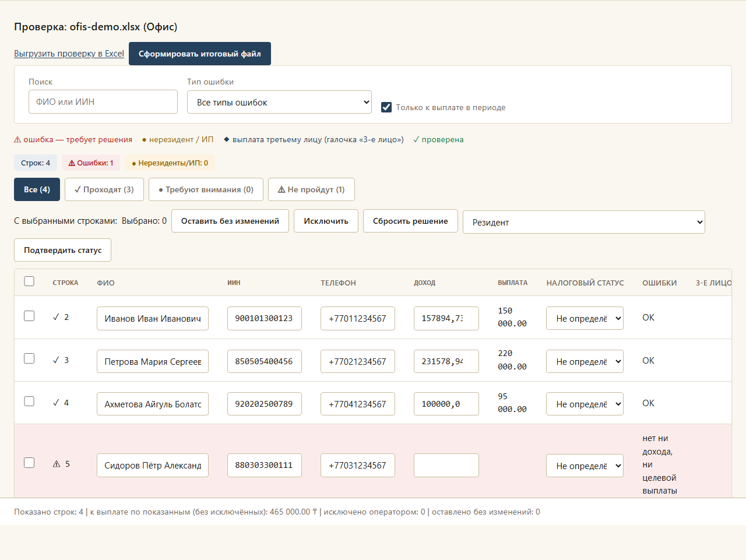Click the ИИН field 880303300111
The image size is (746, 560).
[265, 465]
